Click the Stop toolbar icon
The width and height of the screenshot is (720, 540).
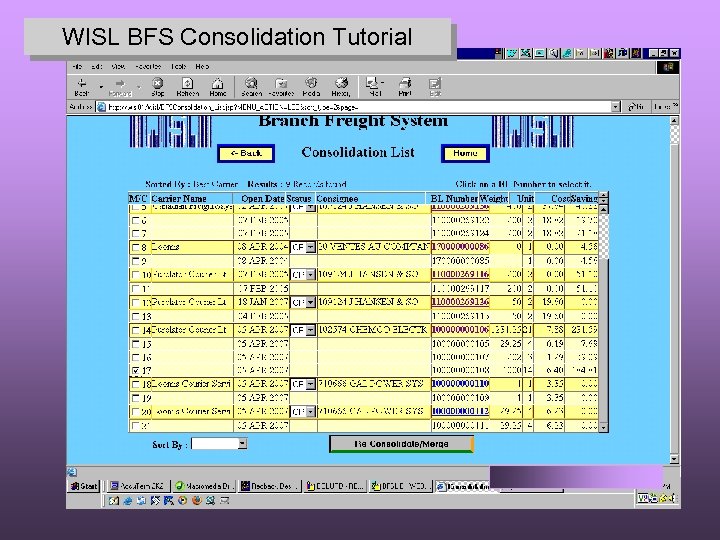click(158, 86)
